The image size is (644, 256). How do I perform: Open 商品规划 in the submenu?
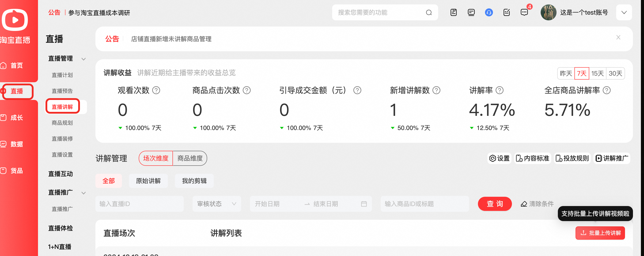(x=62, y=123)
